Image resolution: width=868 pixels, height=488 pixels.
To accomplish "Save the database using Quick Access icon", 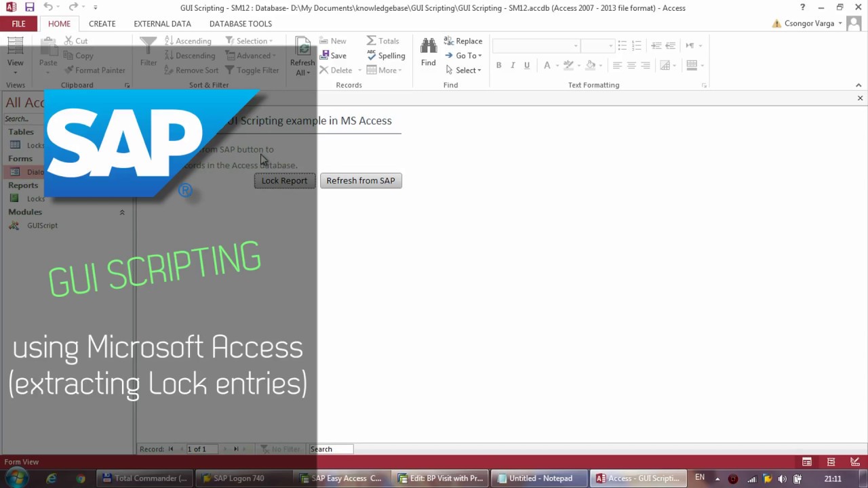I will pos(29,7).
